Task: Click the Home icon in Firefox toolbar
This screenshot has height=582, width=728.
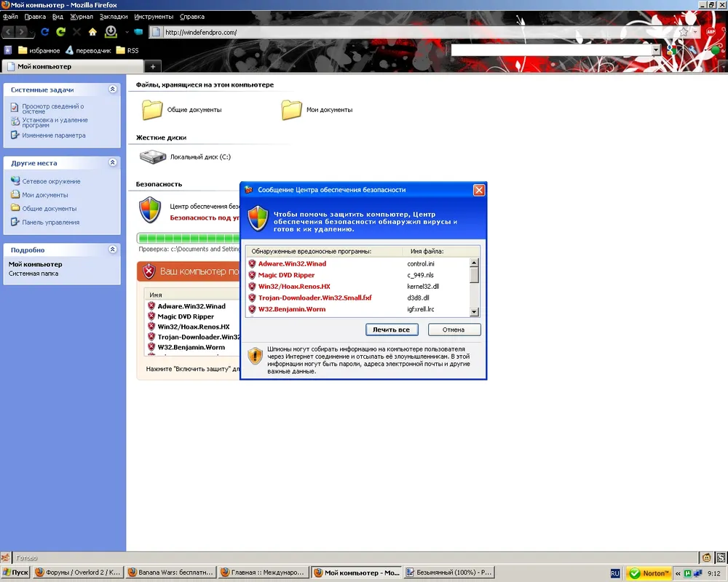Action: [x=92, y=32]
